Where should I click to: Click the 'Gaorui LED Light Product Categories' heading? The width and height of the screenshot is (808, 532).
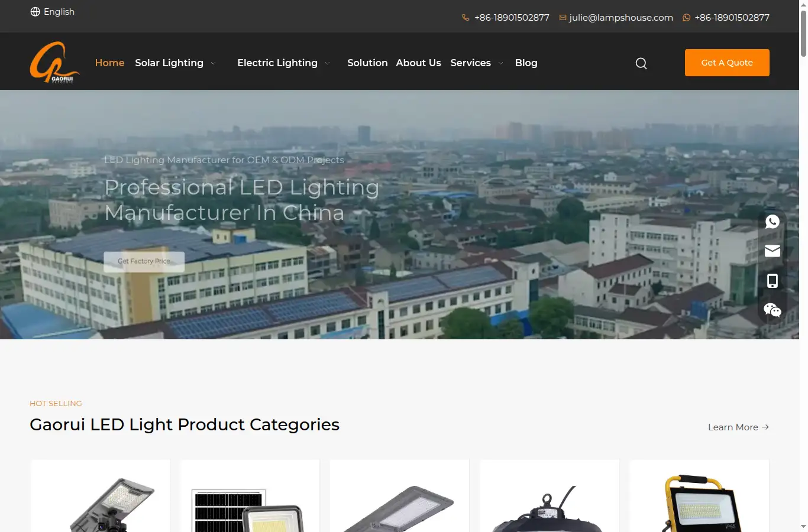tap(185, 424)
